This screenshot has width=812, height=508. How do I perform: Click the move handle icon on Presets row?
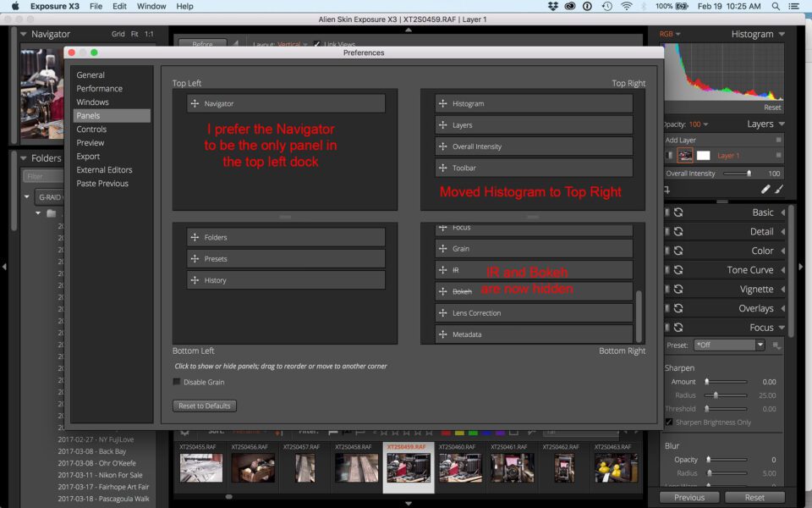click(x=195, y=259)
